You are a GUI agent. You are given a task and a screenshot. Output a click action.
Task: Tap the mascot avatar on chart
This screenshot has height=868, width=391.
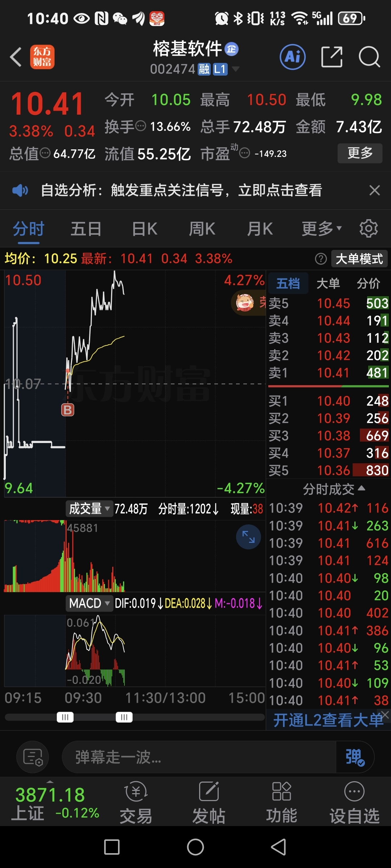click(x=245, y=303)
